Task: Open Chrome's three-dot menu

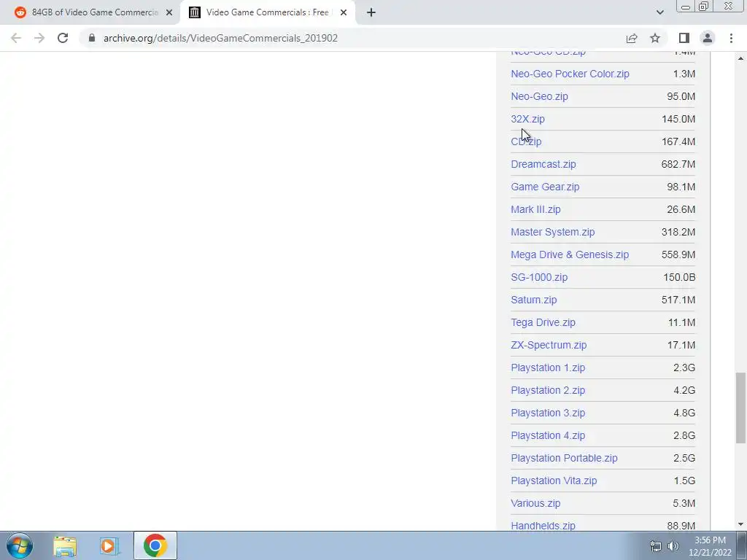Action: pos(731,38)
